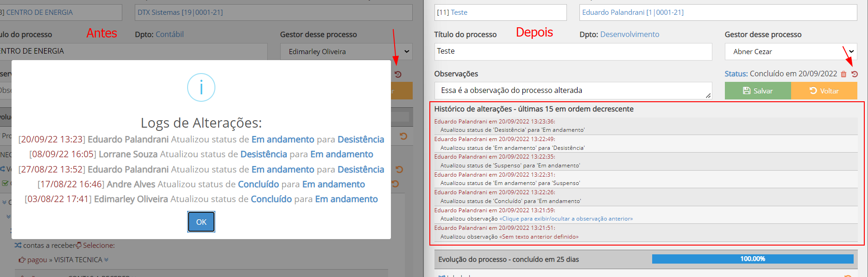Toggle previous observation via Clique para exibir/ocultar link
The image size is (868, 277).
(566, 219)
